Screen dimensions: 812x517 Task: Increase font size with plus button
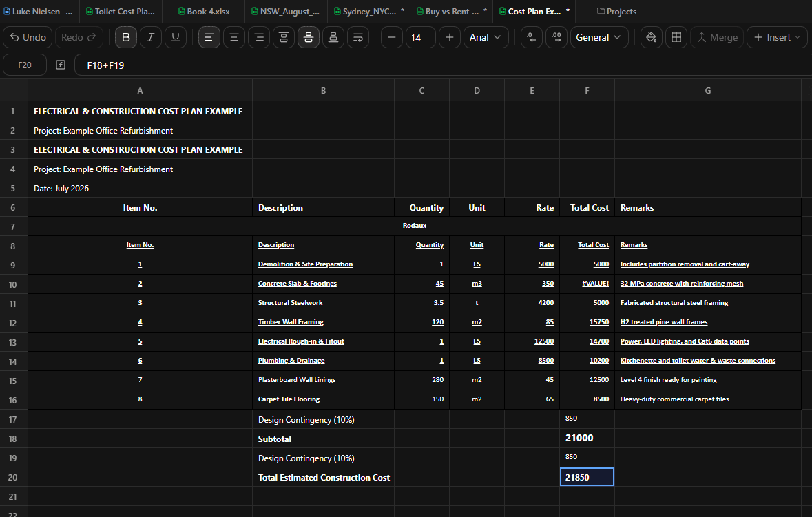point(450,37)
